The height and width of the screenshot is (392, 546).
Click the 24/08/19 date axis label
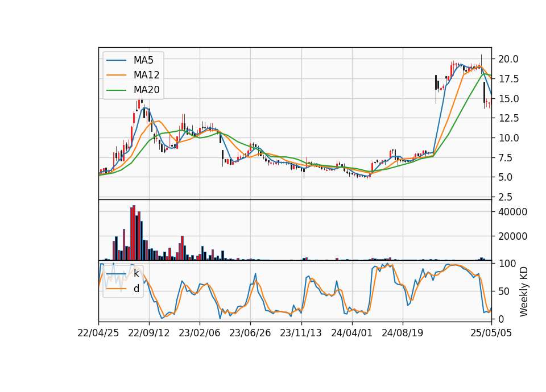[403, 333]
